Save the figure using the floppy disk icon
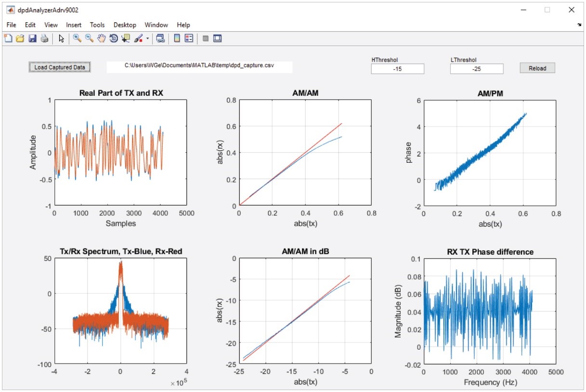586x392 pixels. click(32, 39)
